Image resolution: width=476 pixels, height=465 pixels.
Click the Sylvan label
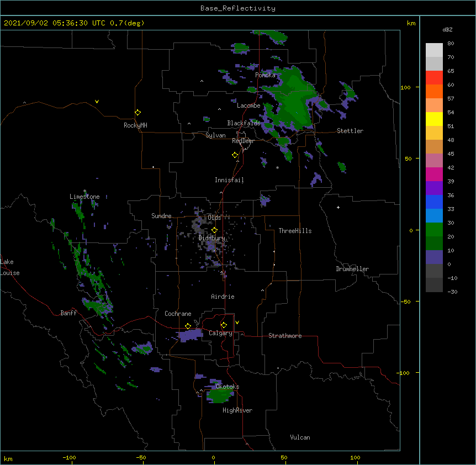215,135
